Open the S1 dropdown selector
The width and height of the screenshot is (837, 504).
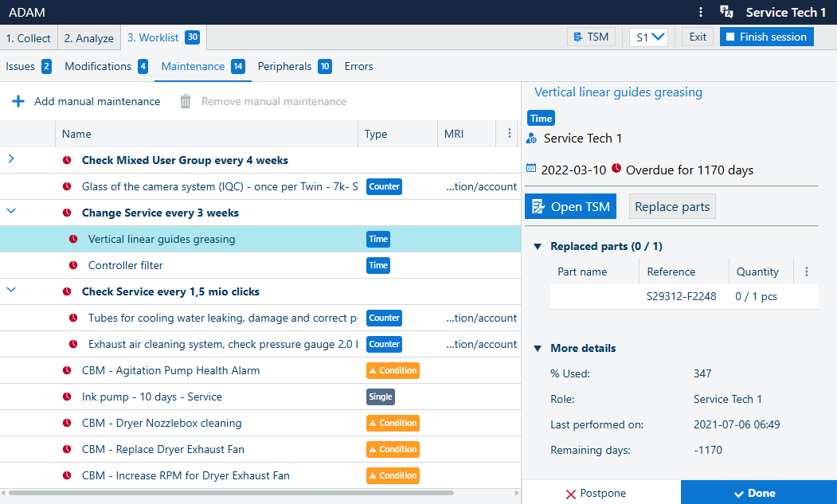pyautogui.click(x=648, y=37)
